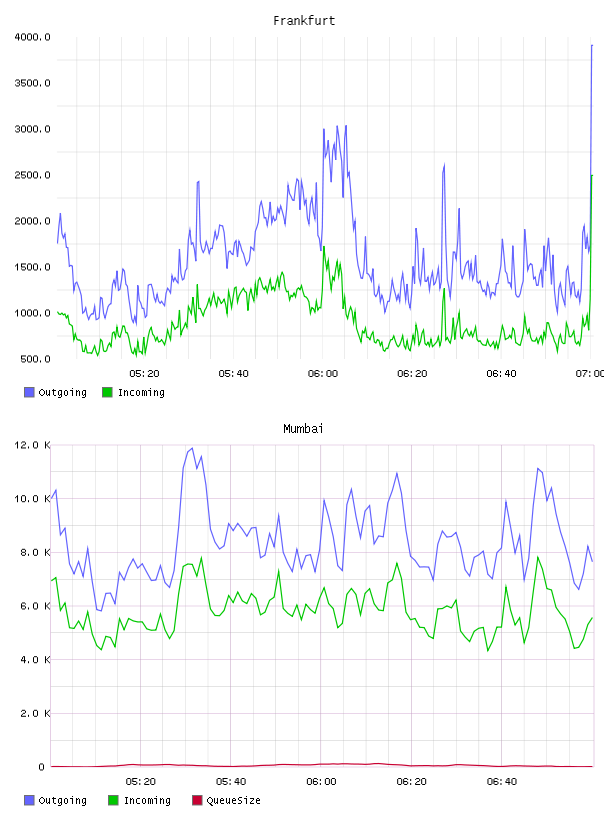Viewport: 608px width, 816px height.
Task: Click the 06:00 time label in Frankfurt chart
Action: point(323,374)
